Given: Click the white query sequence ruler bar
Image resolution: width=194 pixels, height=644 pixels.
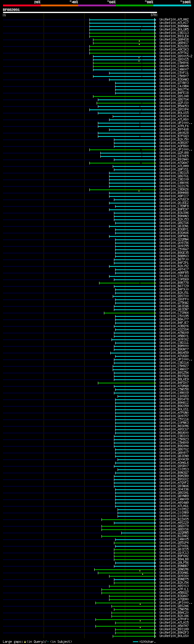Looking at the screenshot, I should pos(80,12).
